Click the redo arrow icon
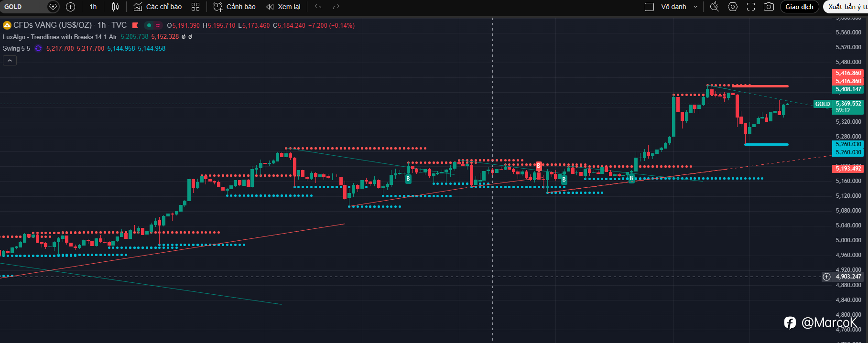Screen dimensions: 868x343 pos(336,7)
